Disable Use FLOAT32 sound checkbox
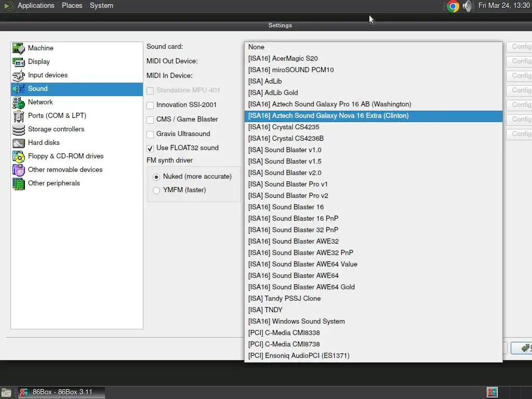Viewport: 532px width, 399px height. [x=150, y=148]
